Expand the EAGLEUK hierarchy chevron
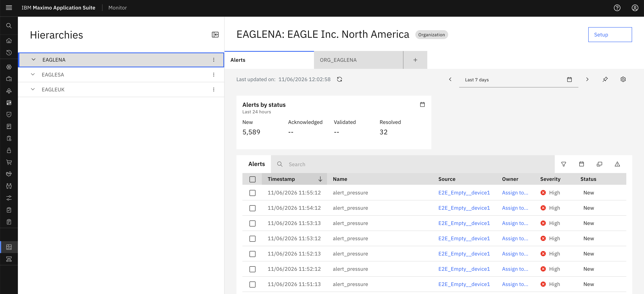Image resolution: width=644 pixels, height=294 pixels. click(33, 89)
